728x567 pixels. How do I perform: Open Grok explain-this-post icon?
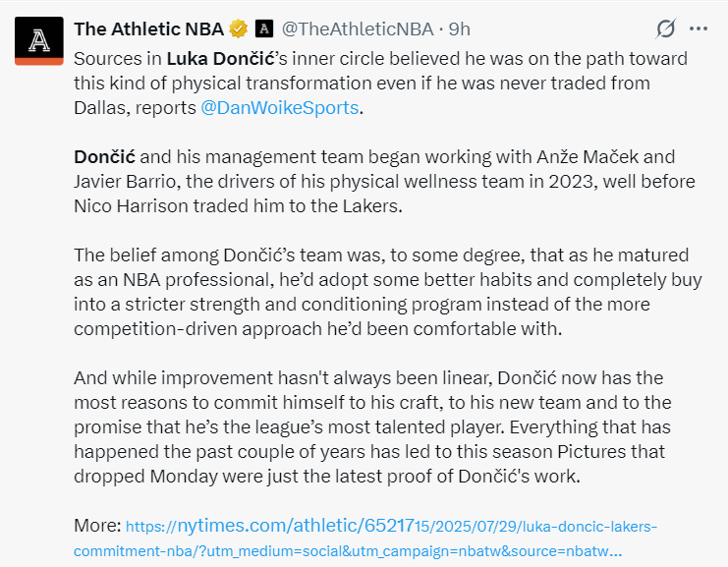665,28
